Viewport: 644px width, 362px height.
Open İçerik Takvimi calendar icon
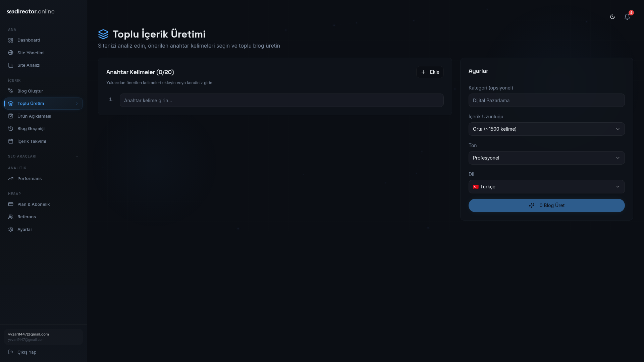click(x=11, y=141)
